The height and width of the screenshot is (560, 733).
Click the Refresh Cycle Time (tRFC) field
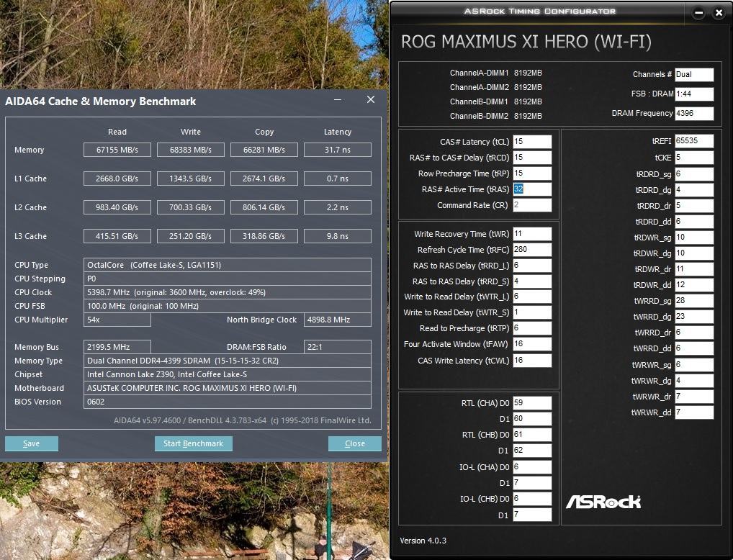pyautogui.click(x=532, y=250)
